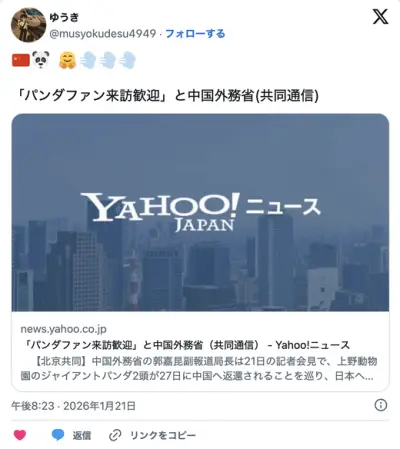The image size is (400, 449).
Task: Open the 午後8:23 · 2026年1月21日 timestamp
Action: tap(73, 406)
